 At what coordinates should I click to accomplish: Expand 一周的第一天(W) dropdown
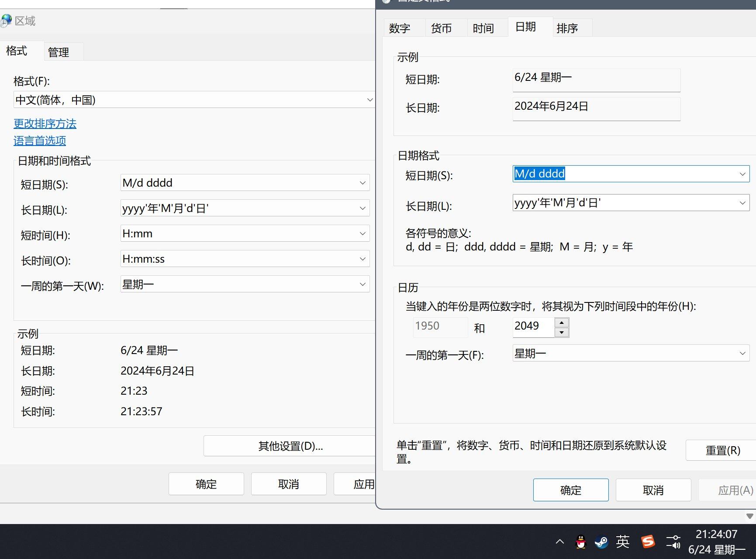[x=362, y=284]
